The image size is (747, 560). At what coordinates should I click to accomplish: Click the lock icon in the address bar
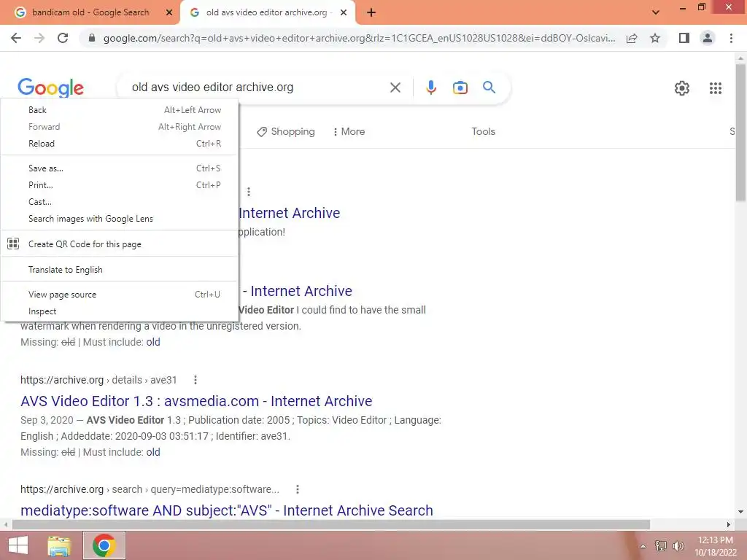tap(92, 38)
